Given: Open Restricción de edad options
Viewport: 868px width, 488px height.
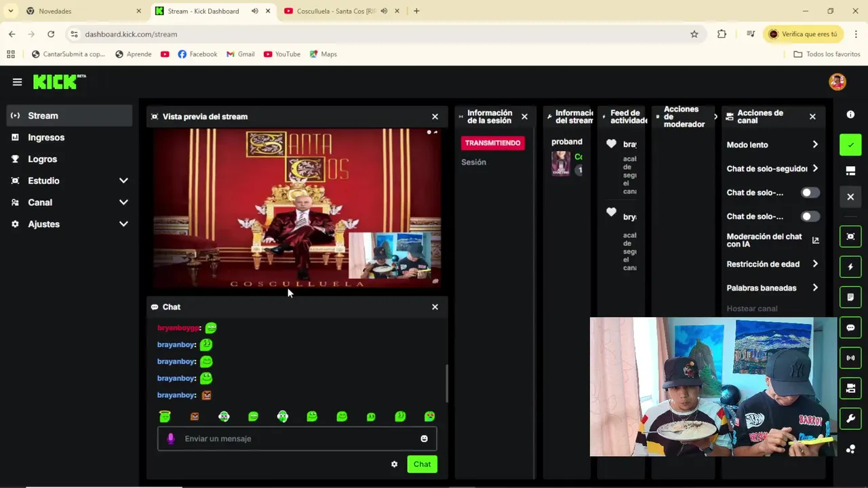Looking at the screenshot, I should [x=772, y=264].
